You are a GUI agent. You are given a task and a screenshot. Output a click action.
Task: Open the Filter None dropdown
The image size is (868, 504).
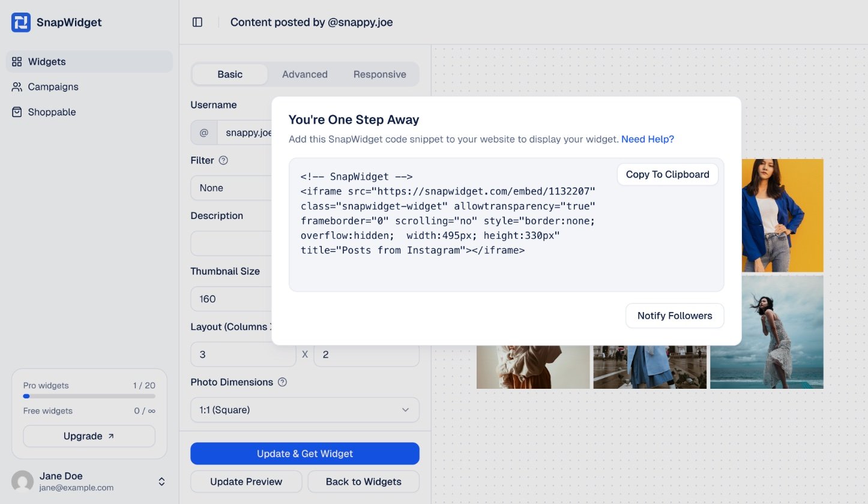pyautogui.click(x=232, y=188)
